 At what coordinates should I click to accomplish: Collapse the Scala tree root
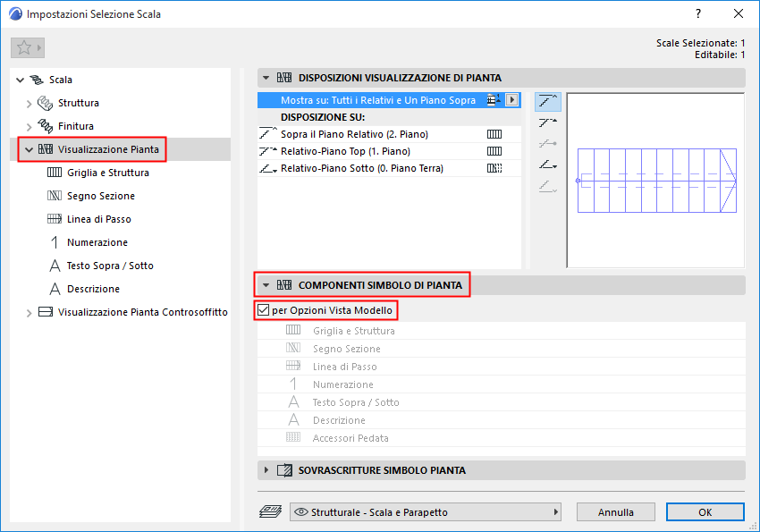tap(21, 80)
